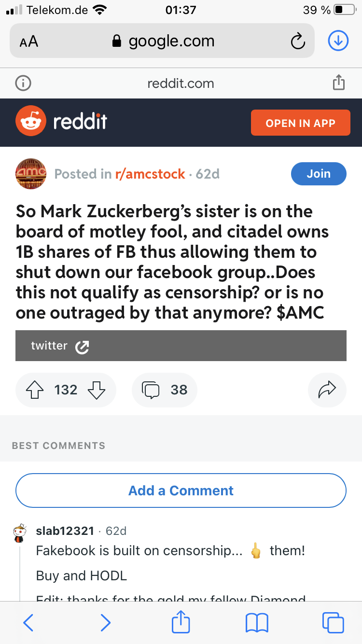Open the tab overview with stacked squares icon
Viewport: 362px width, 644px height.
pos(333,623)
